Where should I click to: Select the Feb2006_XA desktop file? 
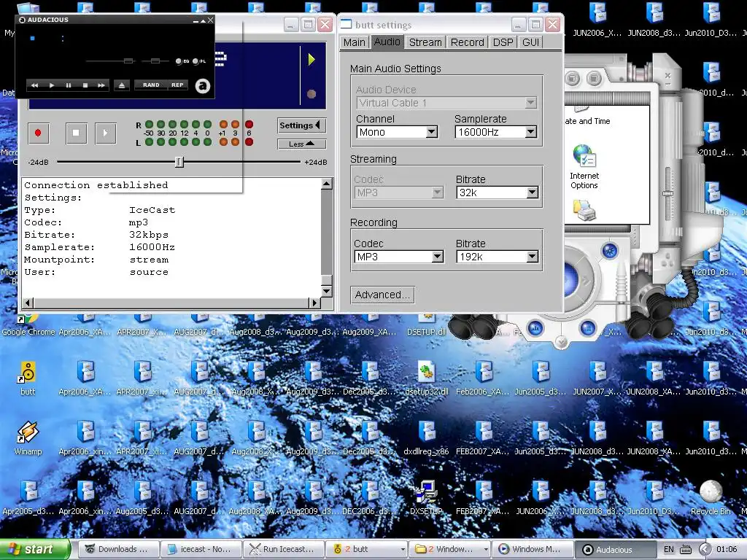pos(484,378)
